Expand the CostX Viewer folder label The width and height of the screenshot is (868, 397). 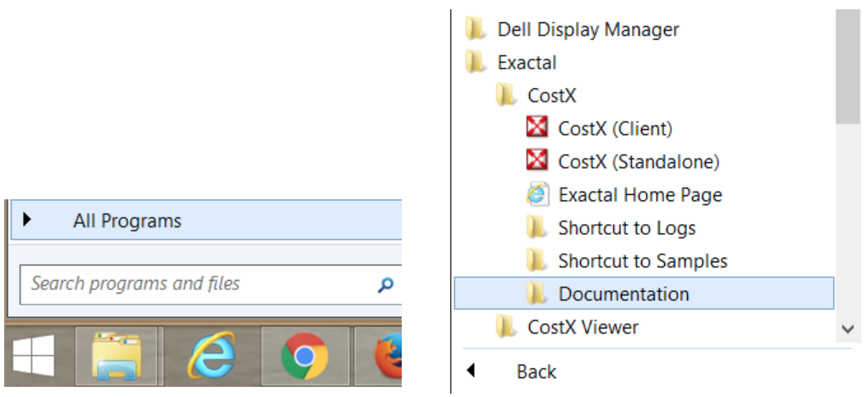583,327
